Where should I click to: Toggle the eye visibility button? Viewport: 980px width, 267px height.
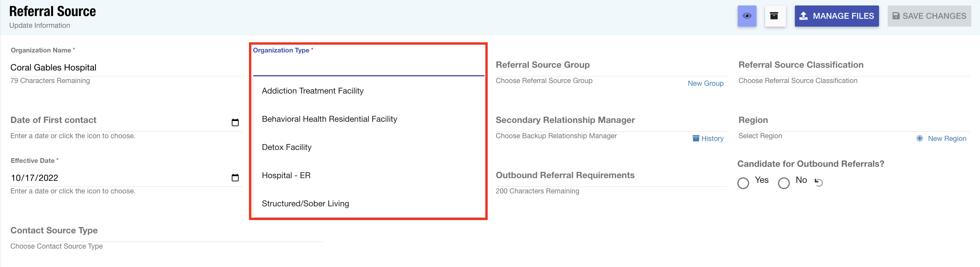click(747, 16)
